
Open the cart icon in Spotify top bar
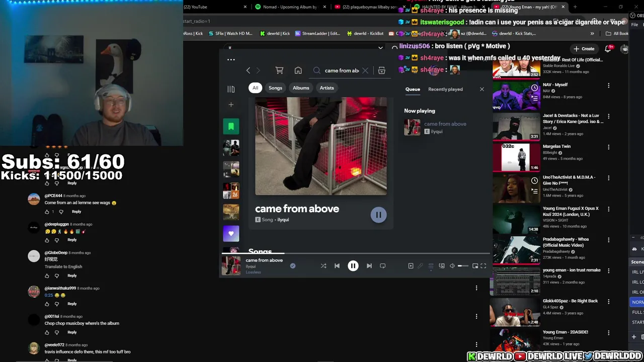tap(279, 71)
